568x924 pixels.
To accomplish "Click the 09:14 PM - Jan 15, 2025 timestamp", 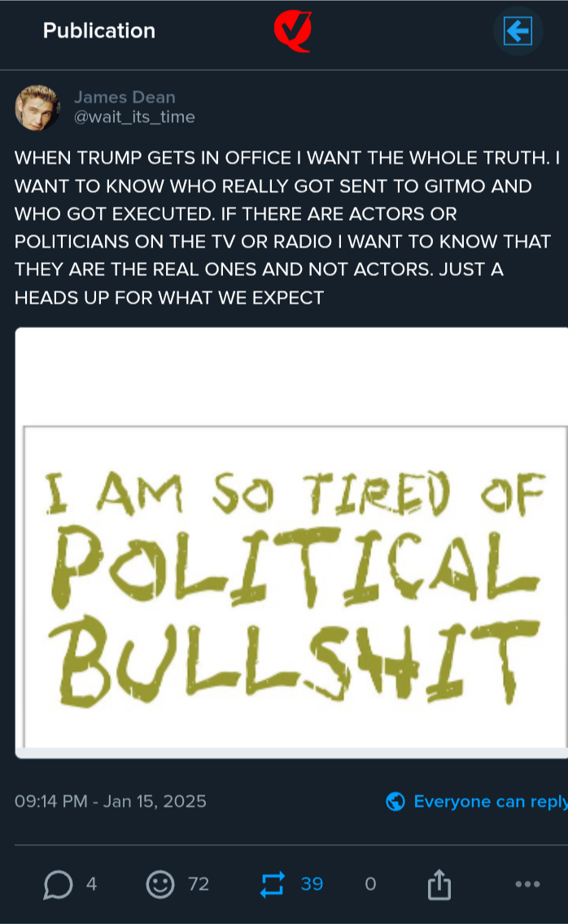I will [x=110, y=801].
